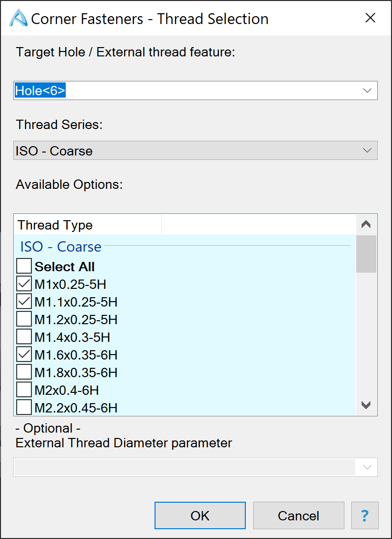The image size is (392, 539).
Task: Check the M1.8x0.35-6H thread option
Action: pos(24,372)
